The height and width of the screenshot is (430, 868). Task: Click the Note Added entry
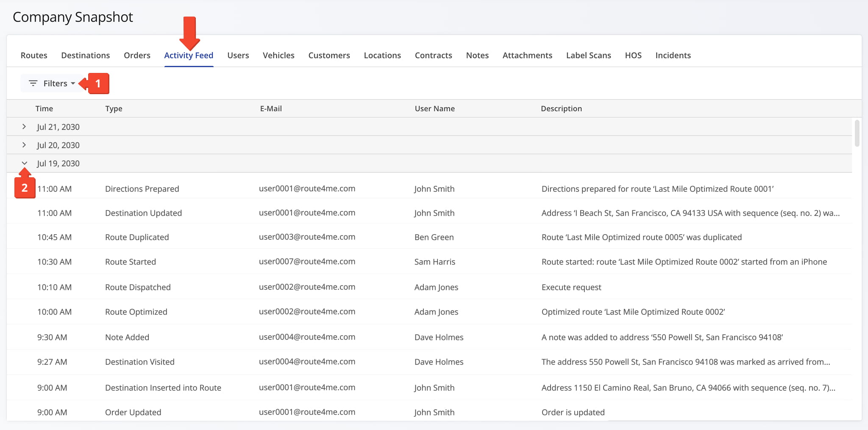point(127,337)
